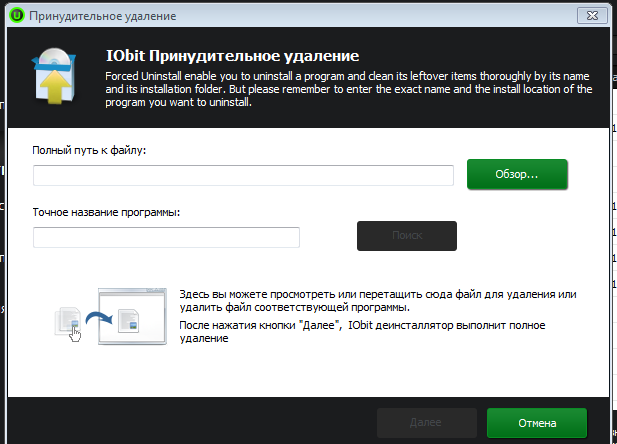The width and height of the screenshot is (617, 444).
Task: Click the IObit Принудительное удаление heading
Action: click(233, 56)
